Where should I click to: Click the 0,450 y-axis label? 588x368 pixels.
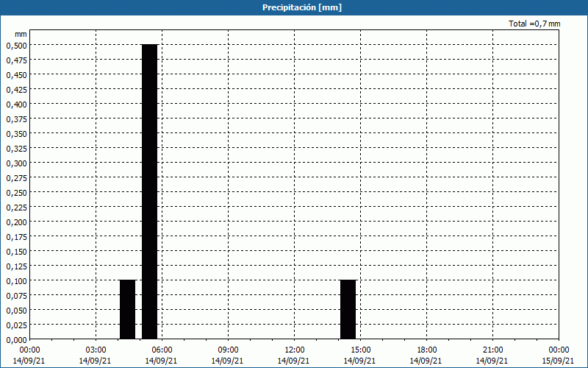[16, 75]
